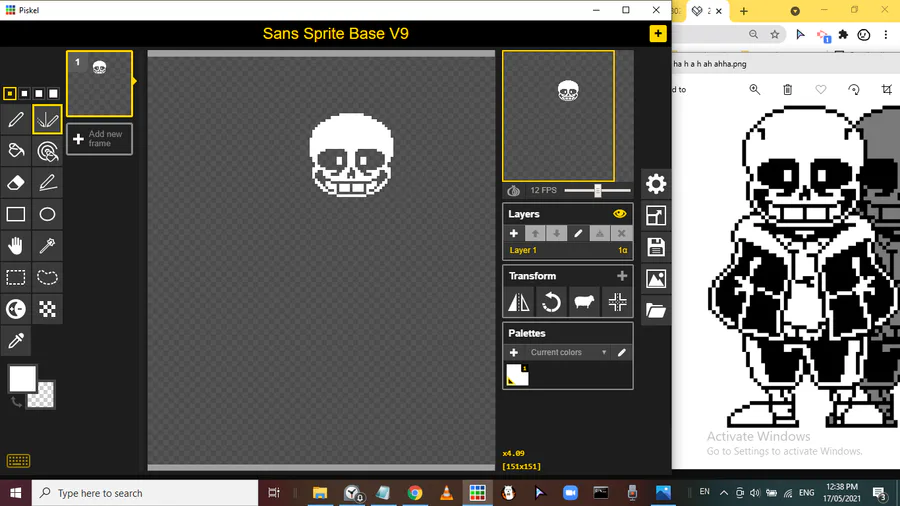This screenshot has width=900, height=506.
Task: Click the Layer 1 opacity 1α value
Action: 622,250
